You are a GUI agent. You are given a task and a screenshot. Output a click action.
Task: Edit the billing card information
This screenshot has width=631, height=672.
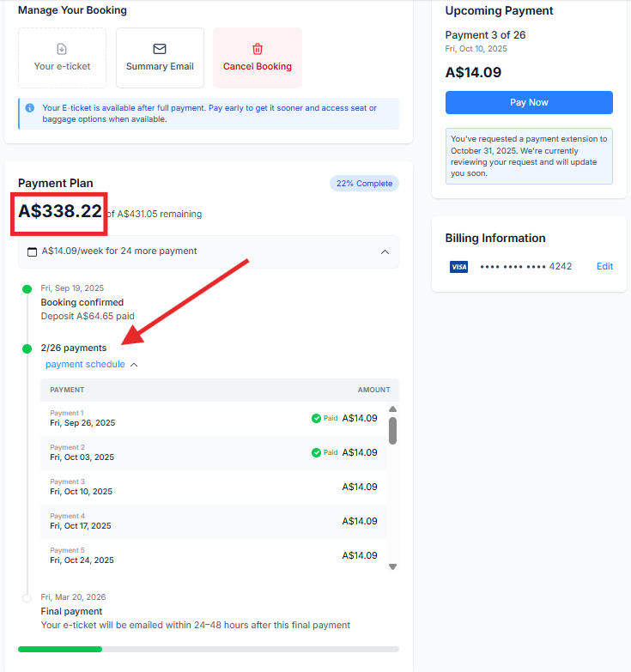[x=604, y=266]
